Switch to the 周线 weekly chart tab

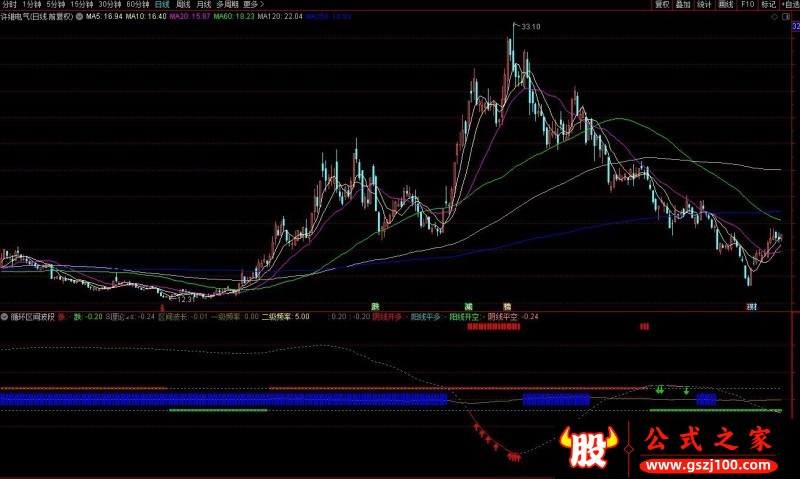(x=183, y=5)
